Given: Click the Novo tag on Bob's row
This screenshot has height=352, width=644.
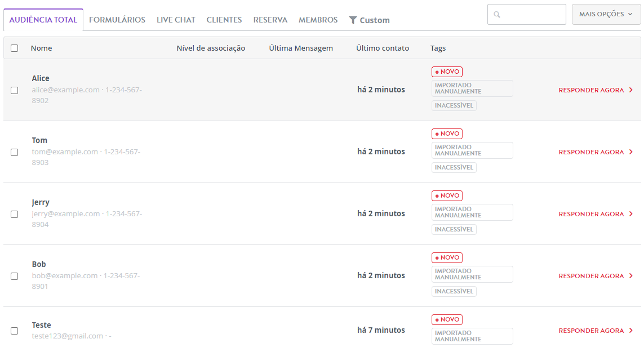Looking at the screenshot, I should click(x=447, y=257).
